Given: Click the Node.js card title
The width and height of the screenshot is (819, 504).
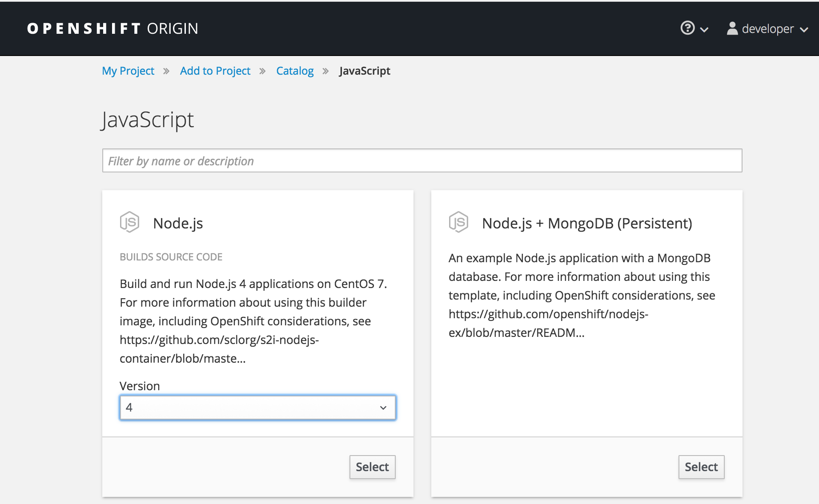Looking at the screenshot, I should coord(178,223).
